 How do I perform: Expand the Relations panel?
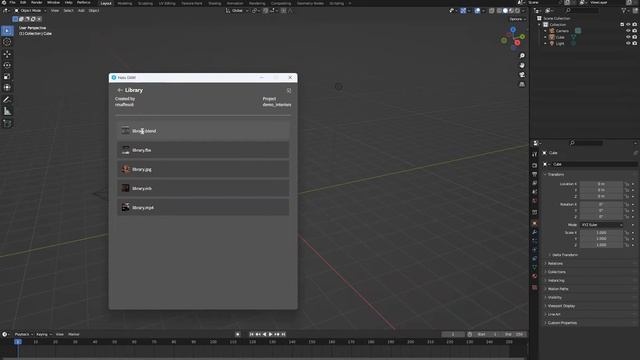[x=554, y=263]
